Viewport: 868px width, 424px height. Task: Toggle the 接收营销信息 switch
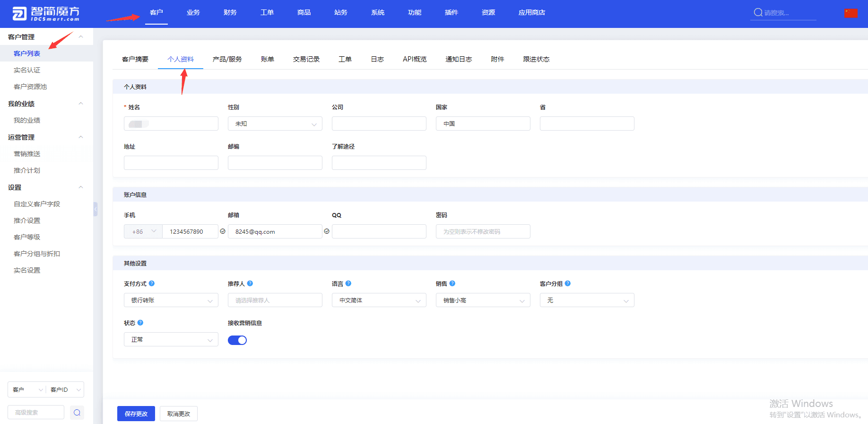coord(237,340)
